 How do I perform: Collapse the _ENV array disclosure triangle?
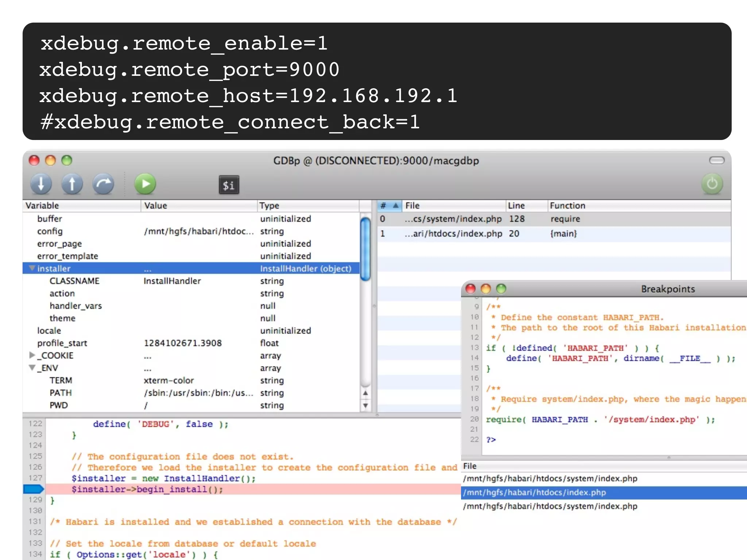point(32,367)
